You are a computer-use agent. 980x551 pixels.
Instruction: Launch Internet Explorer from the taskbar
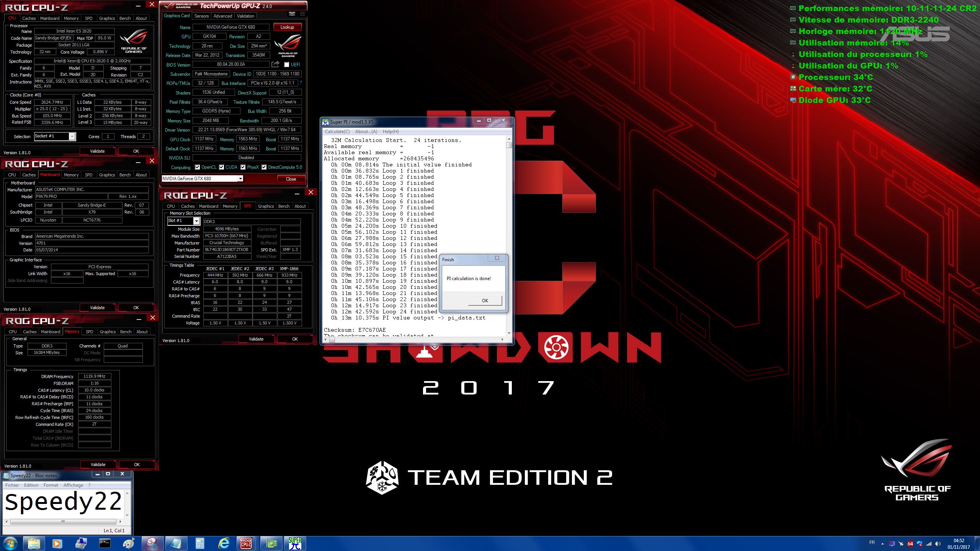coord(224,543)
